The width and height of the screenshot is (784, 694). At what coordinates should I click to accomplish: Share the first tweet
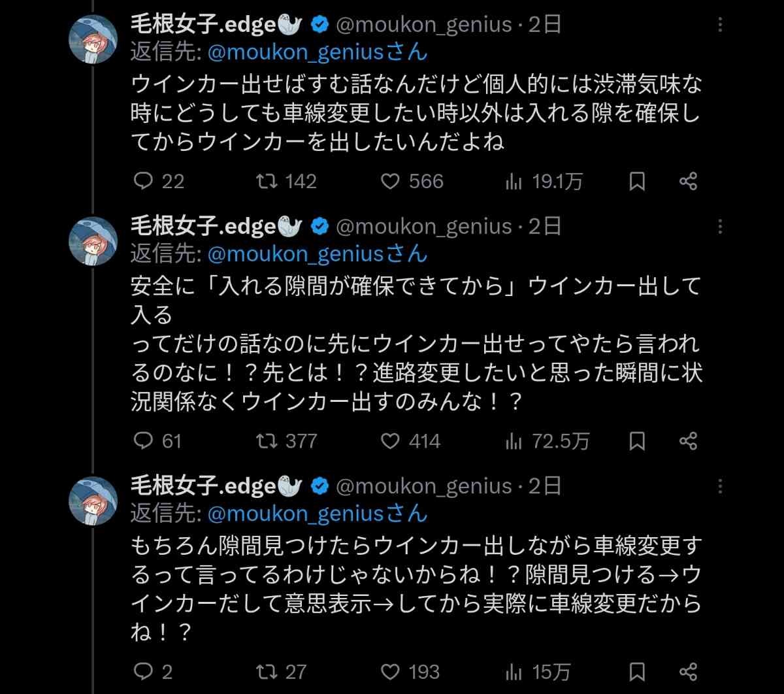688,181
